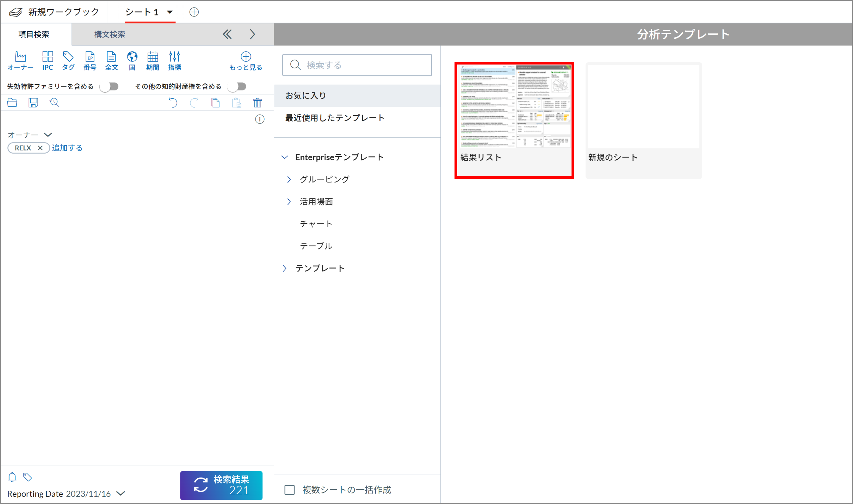
Task: Collapse the Enterpriseテンプレート section
Action: [x=285, y=157]
